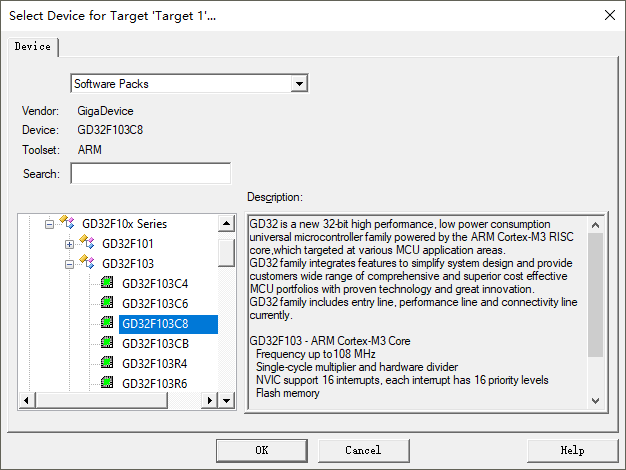Select the Device tab
This screenshot has width=626, height=470.
pyautogui.click(x=33, y=47)
